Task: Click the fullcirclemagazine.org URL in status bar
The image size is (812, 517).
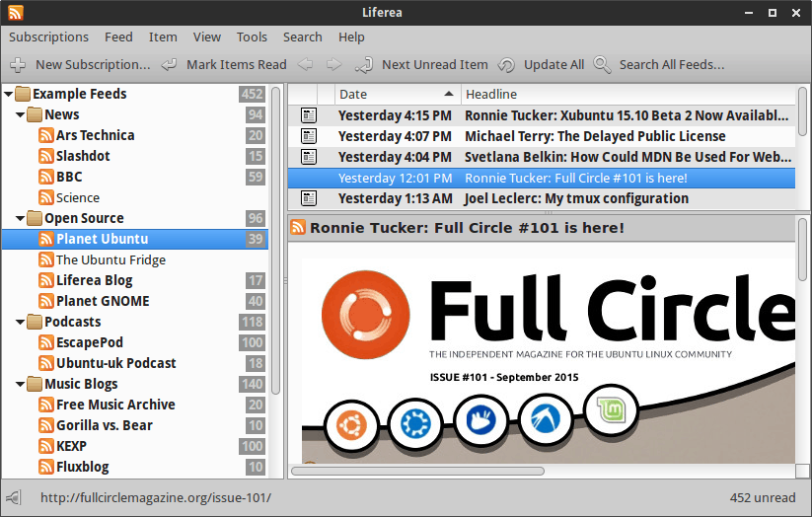Action: (x=156, y=498)
